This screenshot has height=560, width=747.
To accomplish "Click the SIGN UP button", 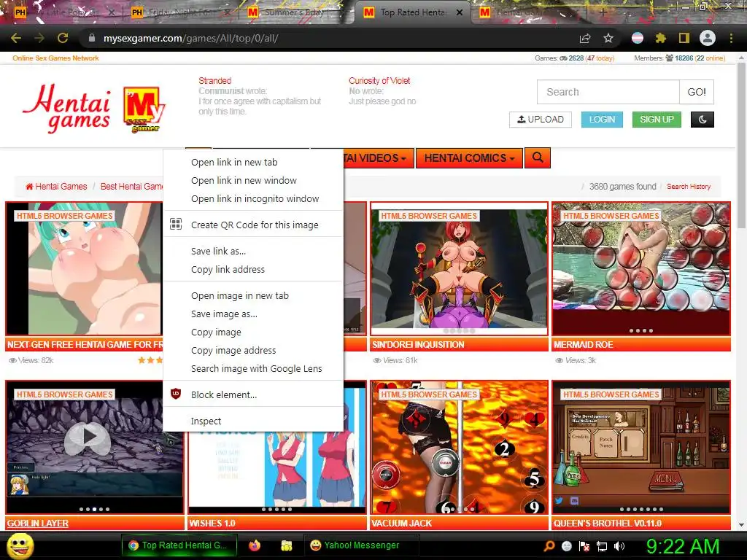I will tap(657, 120).
